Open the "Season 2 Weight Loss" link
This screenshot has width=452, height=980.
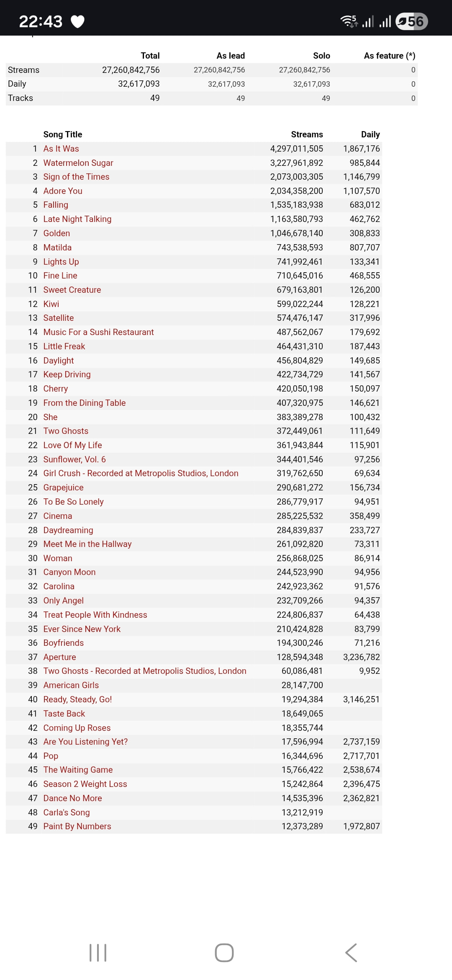coord(85,784)
